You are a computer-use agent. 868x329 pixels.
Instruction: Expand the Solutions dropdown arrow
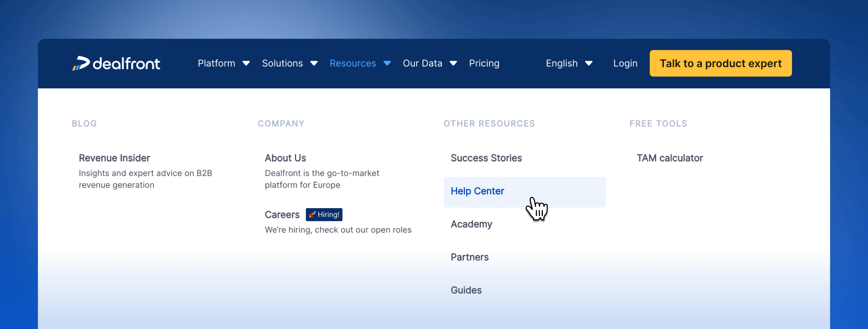click(x=314, y=63)
